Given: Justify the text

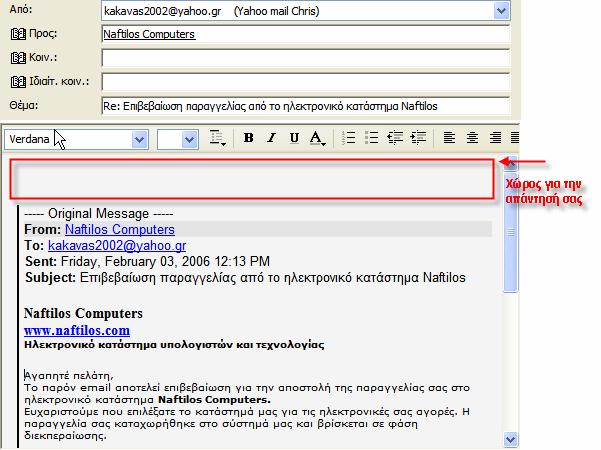Looking at the screenshot, I should coord(515,138).
